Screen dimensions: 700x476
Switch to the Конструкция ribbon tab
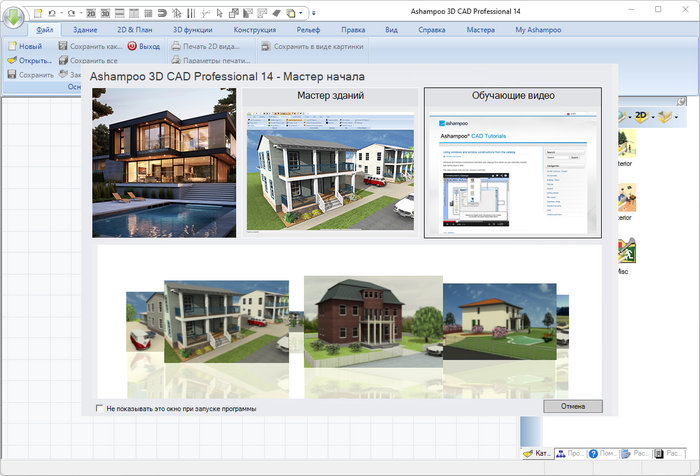255,31
